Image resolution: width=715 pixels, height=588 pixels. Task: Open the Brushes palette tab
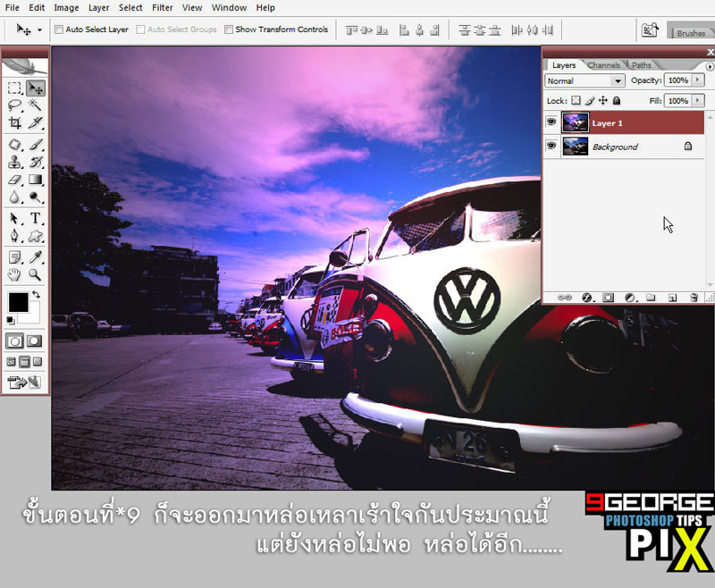click(691, 33)
